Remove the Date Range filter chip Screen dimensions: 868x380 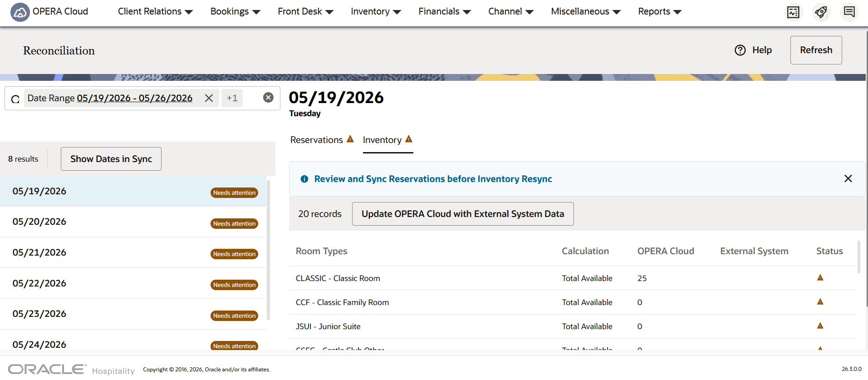click(209, 98)
